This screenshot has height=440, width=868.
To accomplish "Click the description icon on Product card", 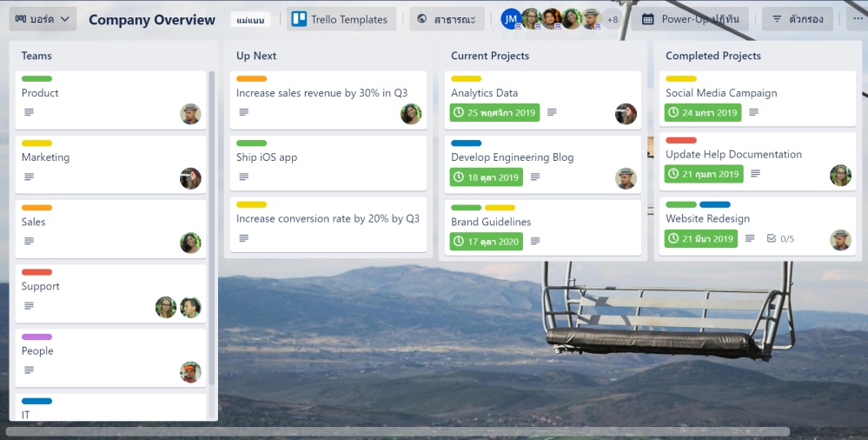I will 29,113.
